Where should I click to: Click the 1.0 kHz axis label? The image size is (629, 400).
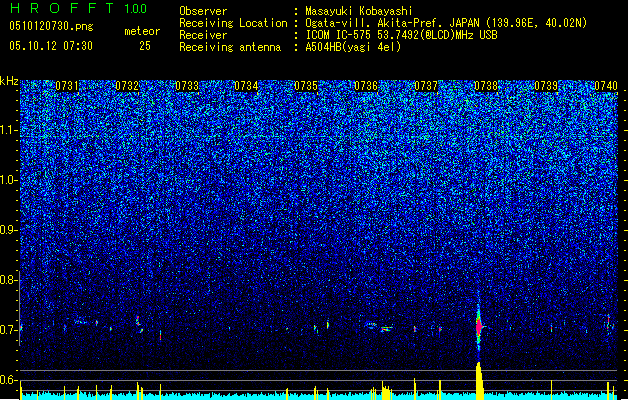pyautogui.click(x=8, y=180)
